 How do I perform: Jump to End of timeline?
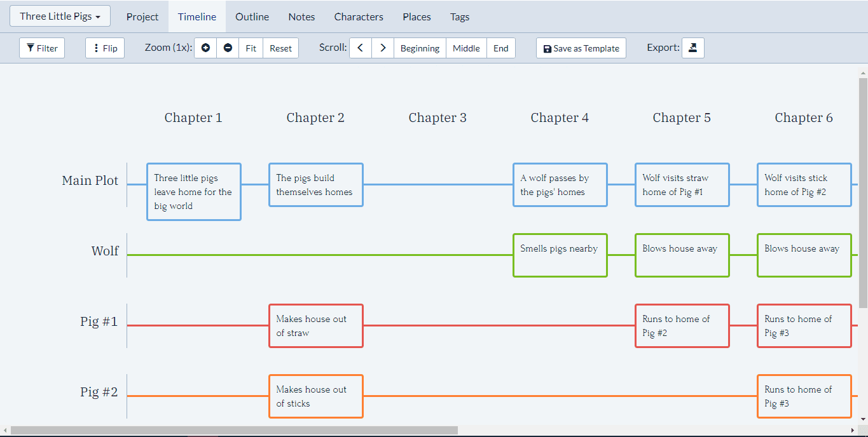pyautogui.click(x=501, y=48)
